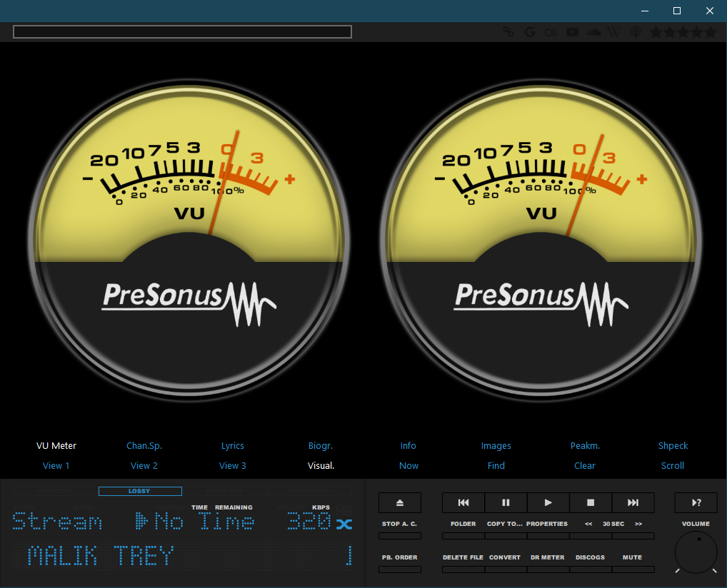The width and height of the screenshot is (727, 588).
Task: Click the Find link
Action: pos(496,466)
